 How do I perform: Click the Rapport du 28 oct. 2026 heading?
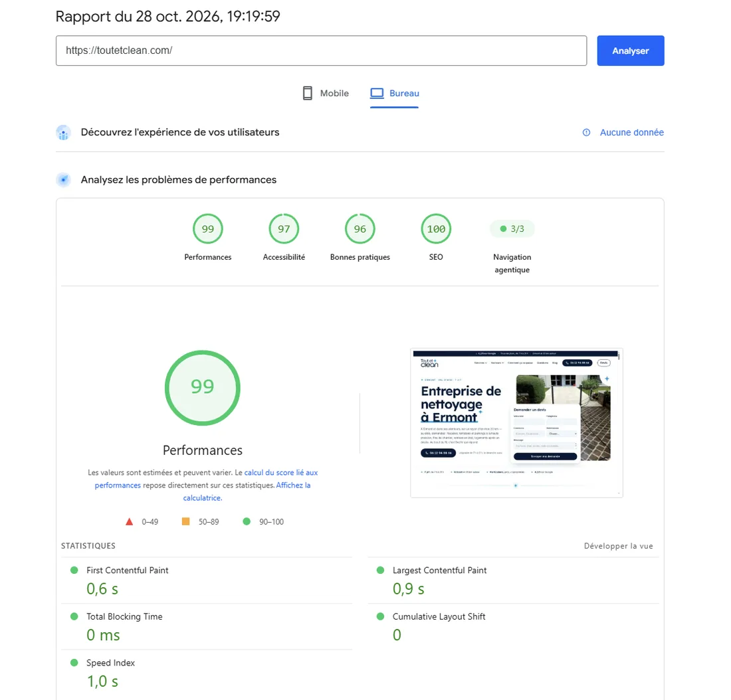(x=168, y=17)
